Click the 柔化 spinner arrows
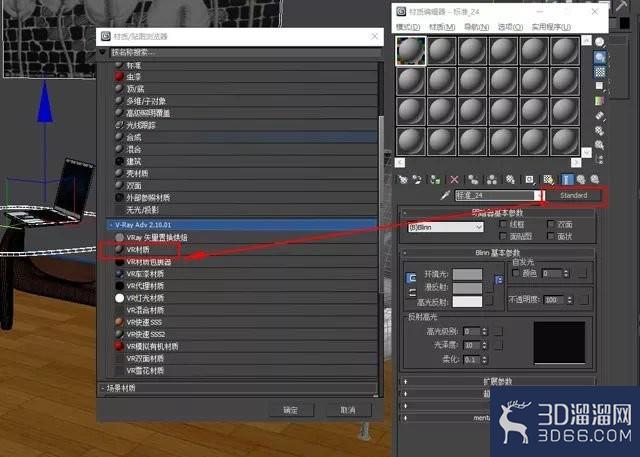This screenshot has width=640, height=457. point(484,359)
